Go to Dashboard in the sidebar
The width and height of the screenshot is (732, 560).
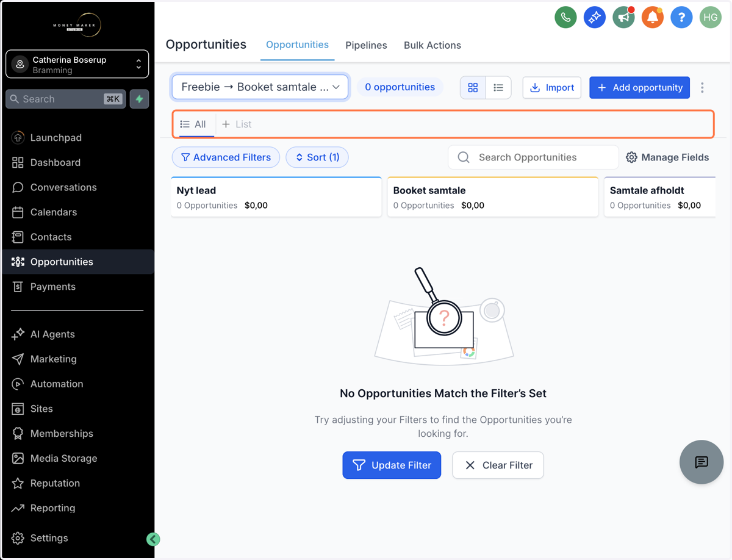pos(77,162)
